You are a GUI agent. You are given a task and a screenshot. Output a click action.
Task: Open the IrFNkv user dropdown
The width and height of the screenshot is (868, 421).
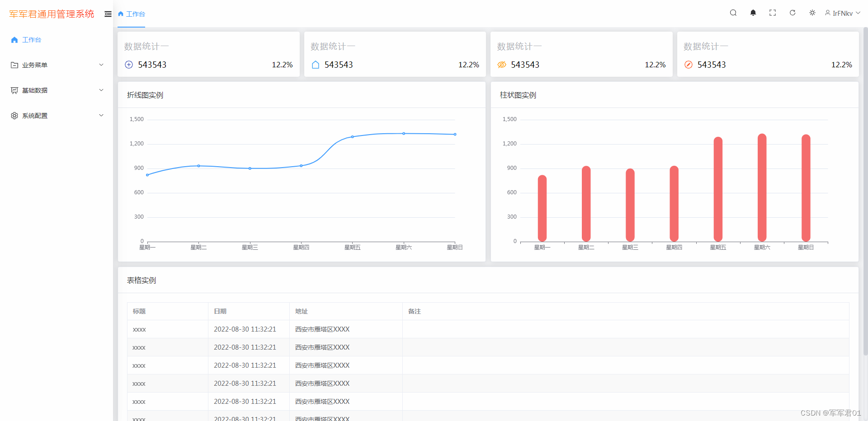pyautogui.click(x=843, y=13)
